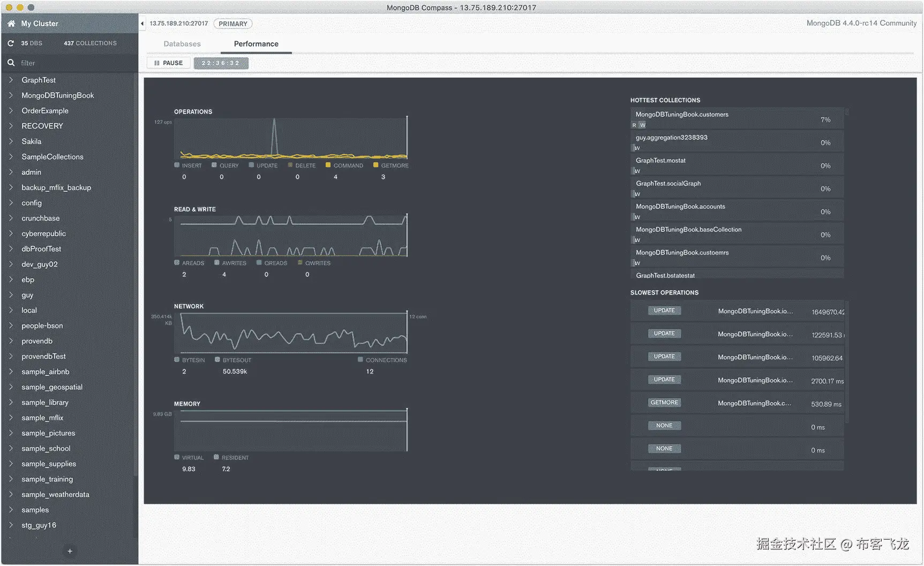Open the sample_geospatial database
This screenshot has height=566, width=924.
pyautogui.click(x=52, y=387)
